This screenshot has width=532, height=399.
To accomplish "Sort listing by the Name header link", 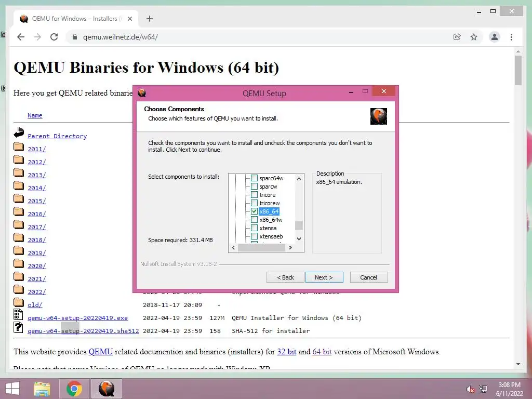I will pyautogui.click(x=35, y=115).
